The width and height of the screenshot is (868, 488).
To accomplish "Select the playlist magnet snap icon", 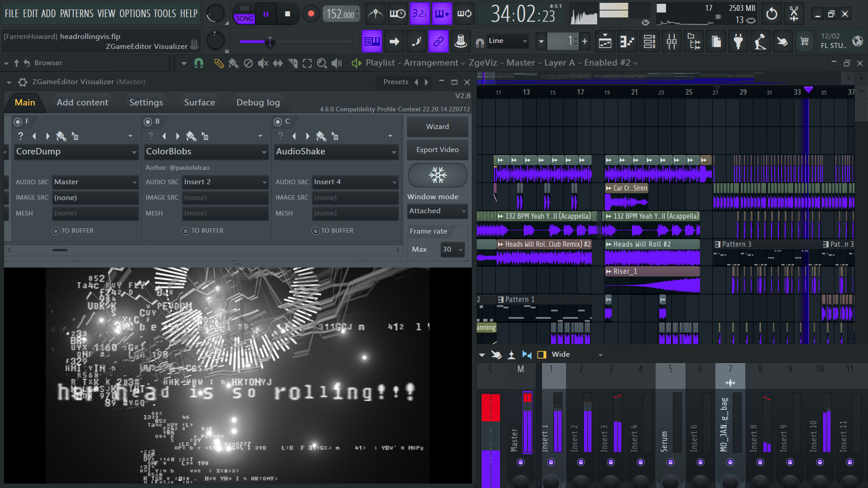I will pos(198,63).
